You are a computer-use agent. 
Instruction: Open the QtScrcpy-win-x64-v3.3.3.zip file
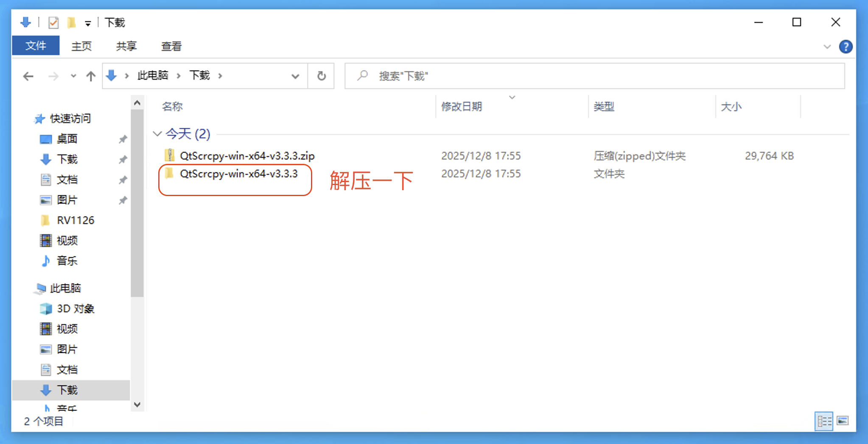click(246, 156)
